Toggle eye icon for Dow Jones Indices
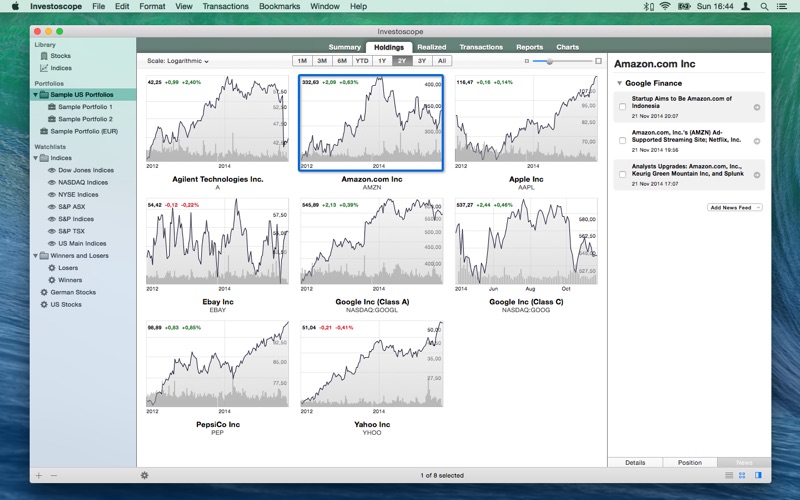 (x=52, y=170)
